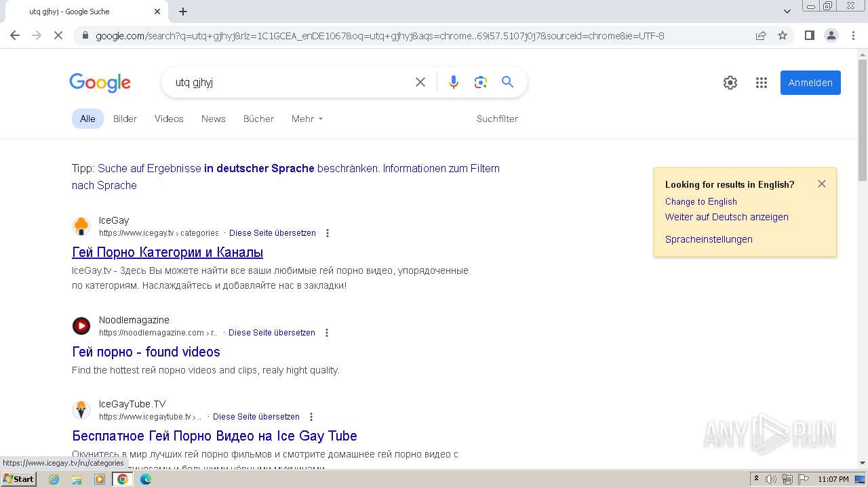Open the Chrome three-dot menu
The width and height of the screenshot is (868, 488).
[x=853, y=35]
